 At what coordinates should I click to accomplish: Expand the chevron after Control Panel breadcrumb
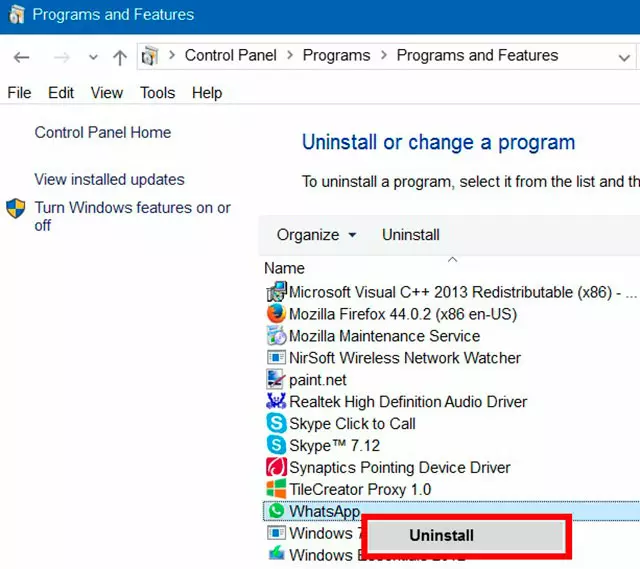click(290, 55)
